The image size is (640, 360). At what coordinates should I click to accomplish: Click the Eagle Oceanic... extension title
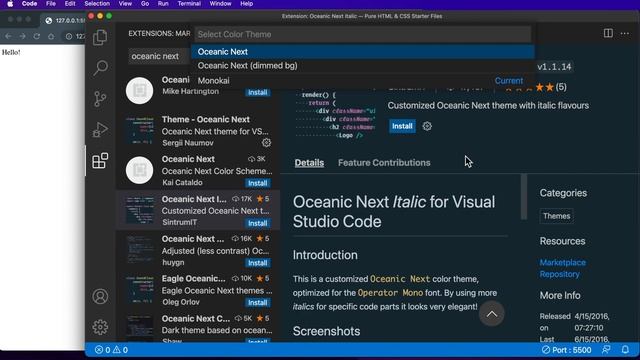click(x=193, y=278)
